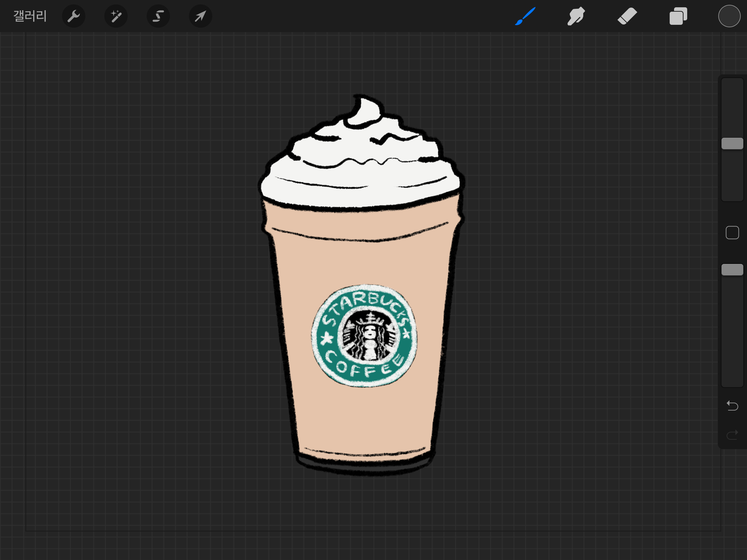Viewport: 747px width, 560px height.
Task: Redo the undone action
Action: [732, 435]
